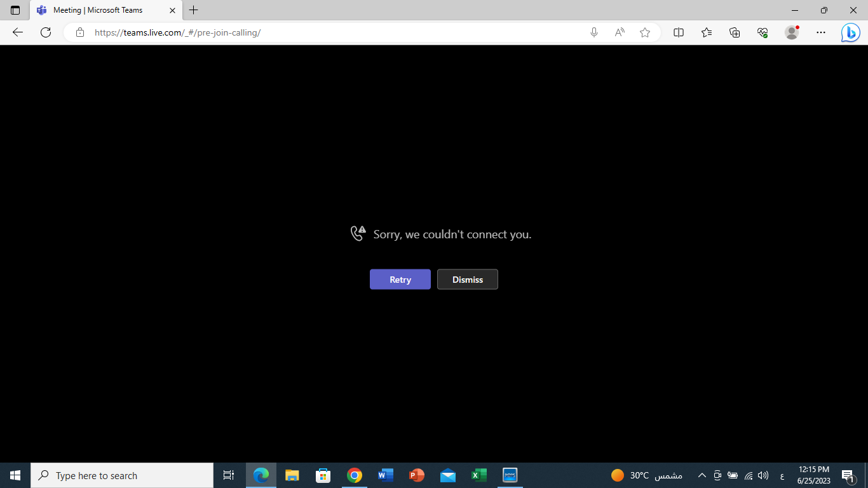Open the tab actions menu
This screenshot has height=488, width=868.
[x=15, y=10]
